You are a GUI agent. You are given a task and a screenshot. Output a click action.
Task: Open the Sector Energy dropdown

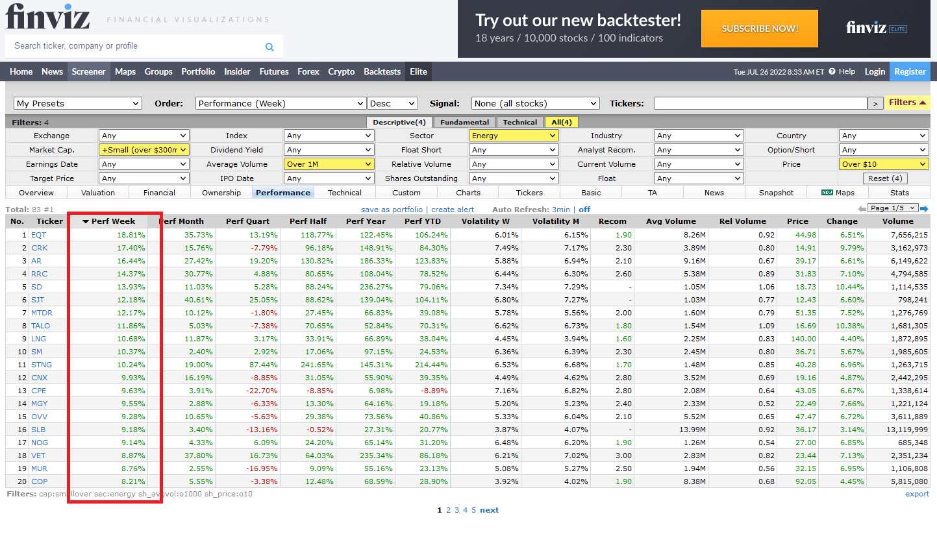514,136
